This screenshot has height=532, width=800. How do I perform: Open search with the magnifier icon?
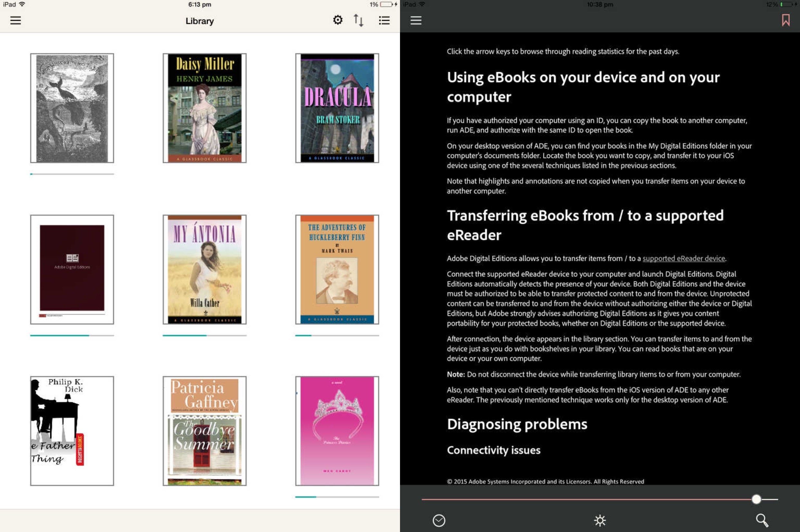[x=762, y=520]
